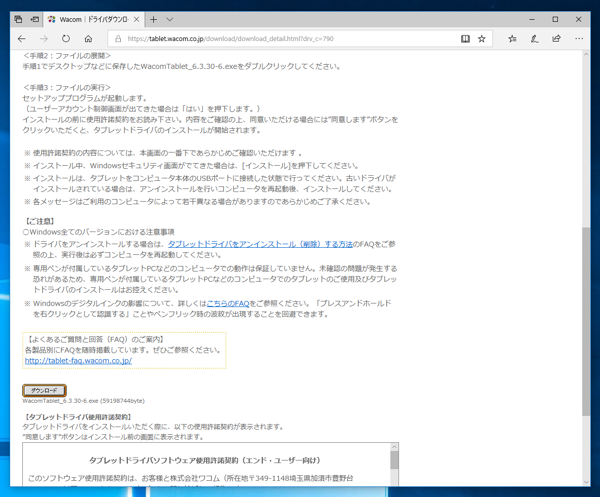The height and width of the screenshot is (497, 600).
Task: Share this page icon
Action: point(556,39)
